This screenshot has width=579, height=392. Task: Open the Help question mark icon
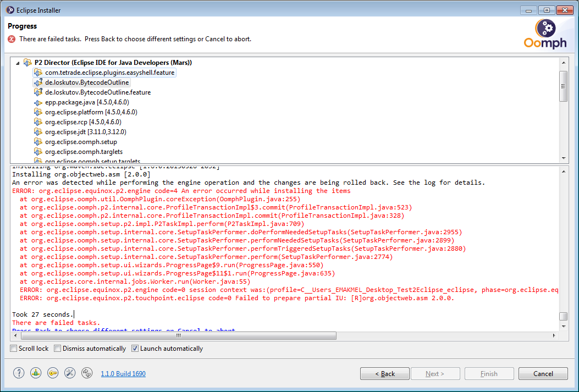(19, 373)
